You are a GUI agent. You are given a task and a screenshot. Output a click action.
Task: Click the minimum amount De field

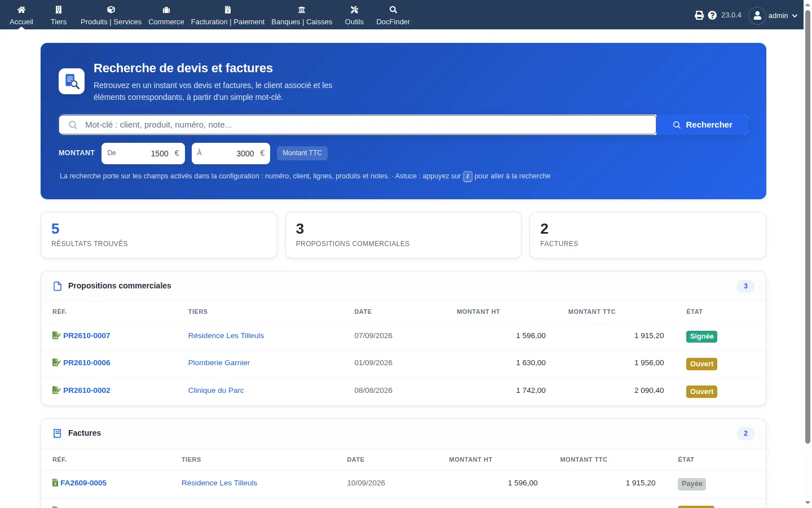pyautogui.click(x=143, y=154)
